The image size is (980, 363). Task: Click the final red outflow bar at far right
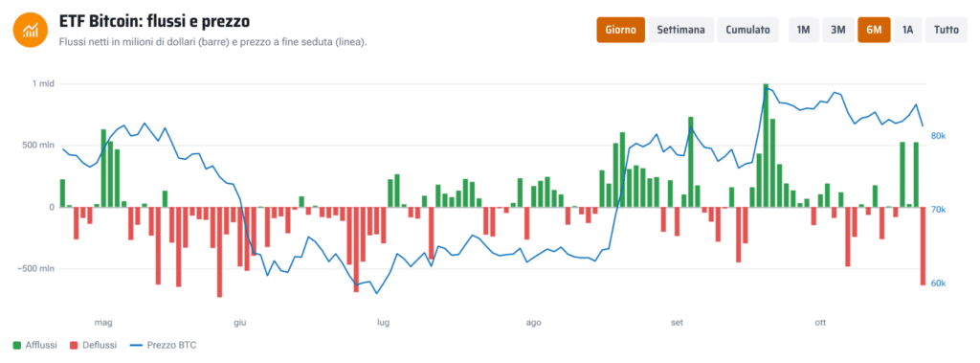point(923,246)
